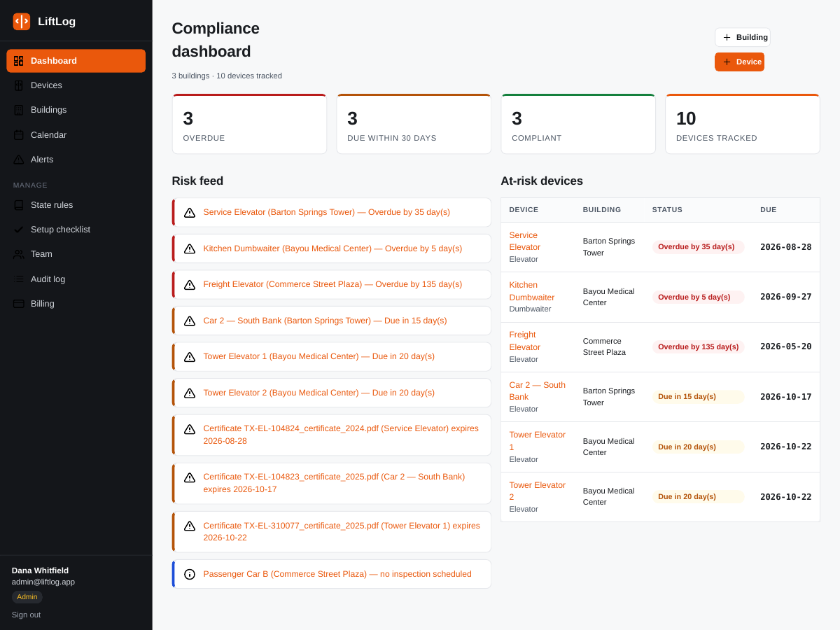Click the Overdue by 135 day(s) status badge

coord(699,346)
